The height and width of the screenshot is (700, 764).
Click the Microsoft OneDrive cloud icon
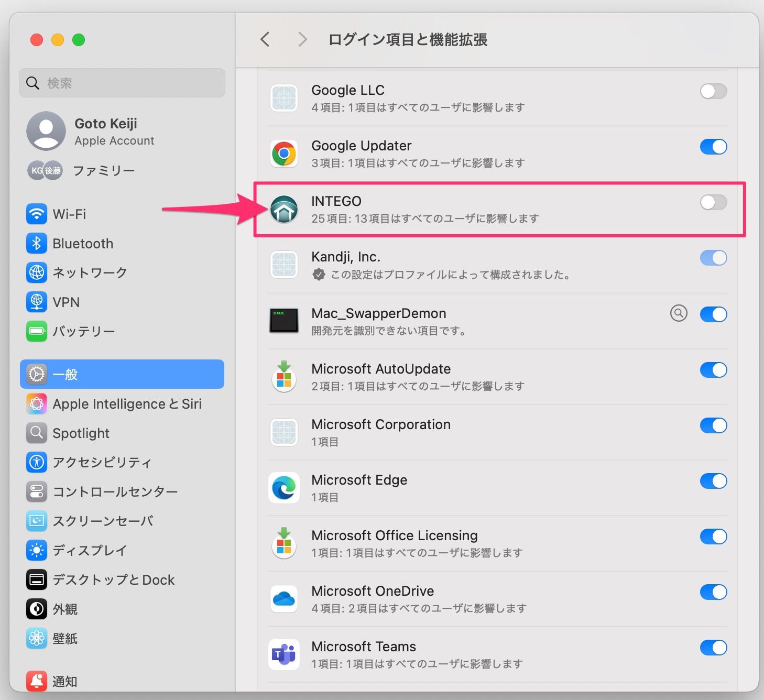284,599
